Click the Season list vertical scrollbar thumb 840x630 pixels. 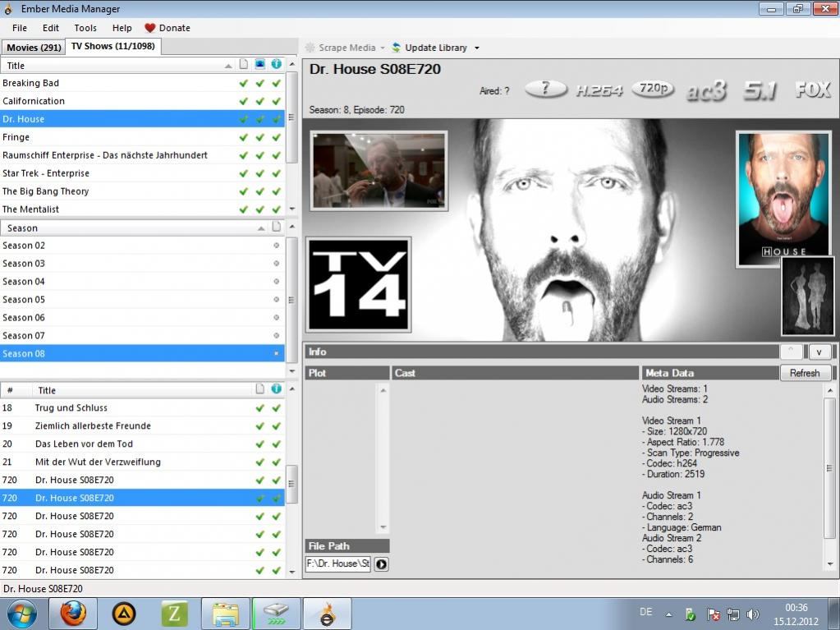point(291,300)
